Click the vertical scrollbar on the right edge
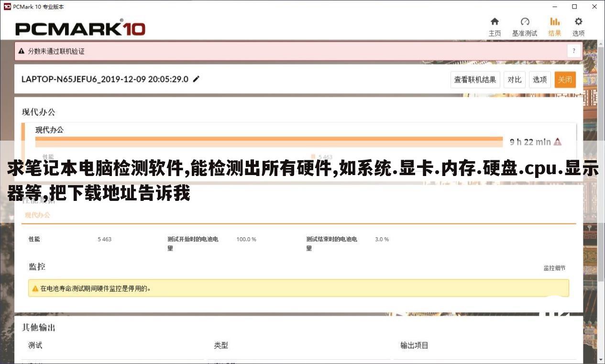The image size is (605, 364). pyautogui.click(x=602, y=191)
